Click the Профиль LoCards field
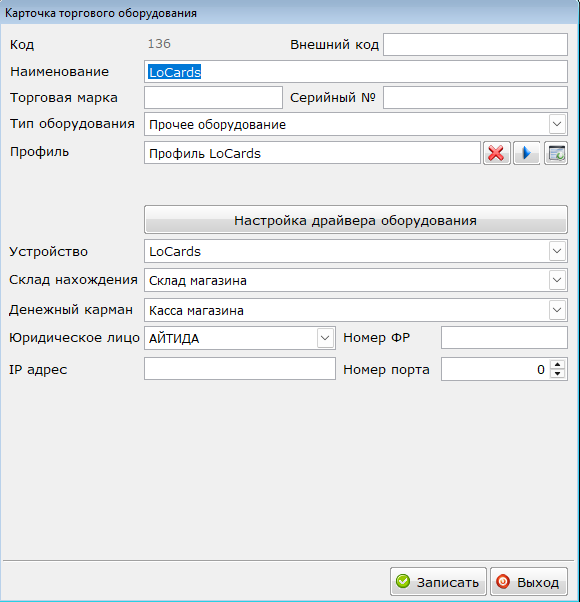The height and width of the screenshot is (602, 580). (312, 153)
